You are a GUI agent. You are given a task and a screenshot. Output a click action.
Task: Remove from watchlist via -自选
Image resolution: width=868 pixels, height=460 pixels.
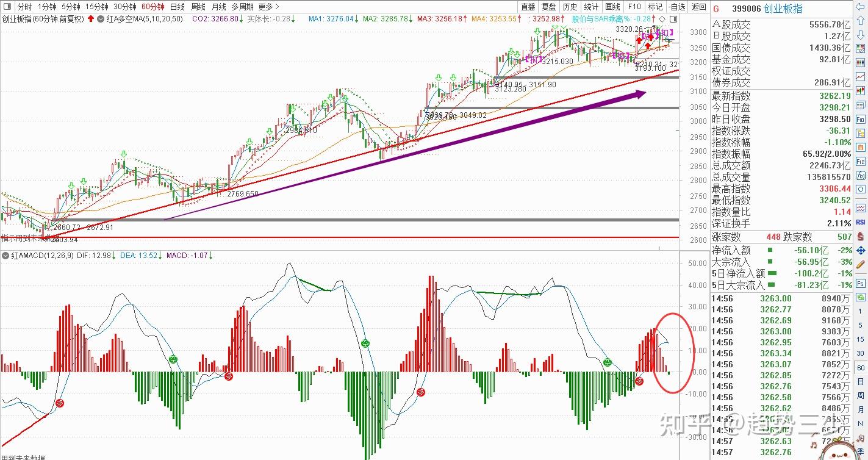tap(676, 7)
